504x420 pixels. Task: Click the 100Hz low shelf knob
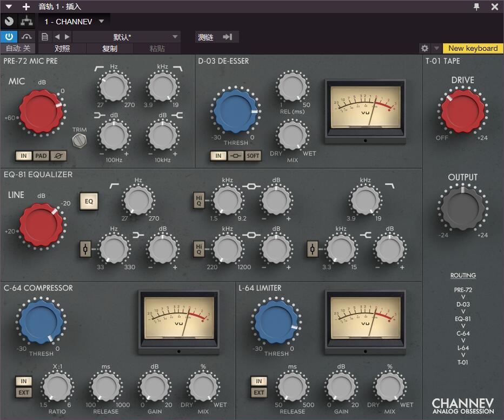tap(114, 136)
